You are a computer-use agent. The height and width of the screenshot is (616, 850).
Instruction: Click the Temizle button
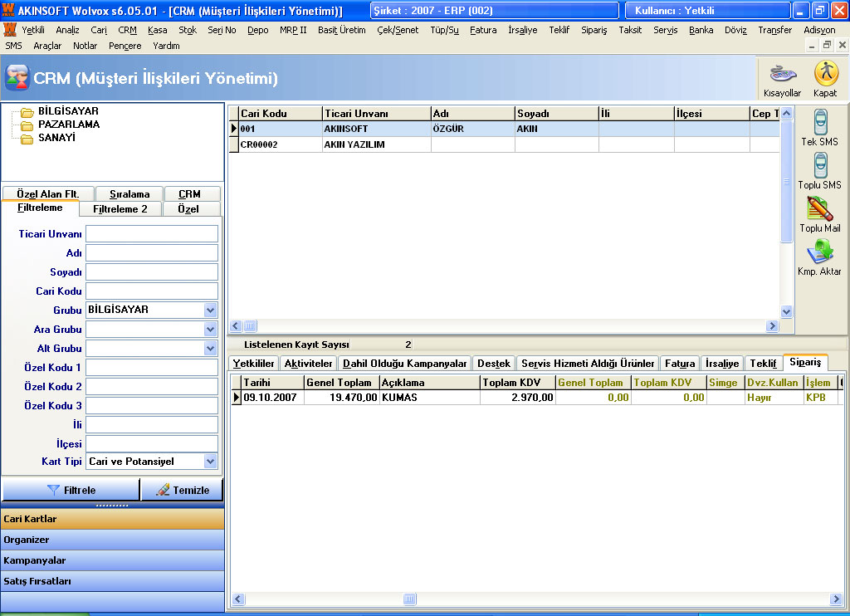[x=182, y=490]
